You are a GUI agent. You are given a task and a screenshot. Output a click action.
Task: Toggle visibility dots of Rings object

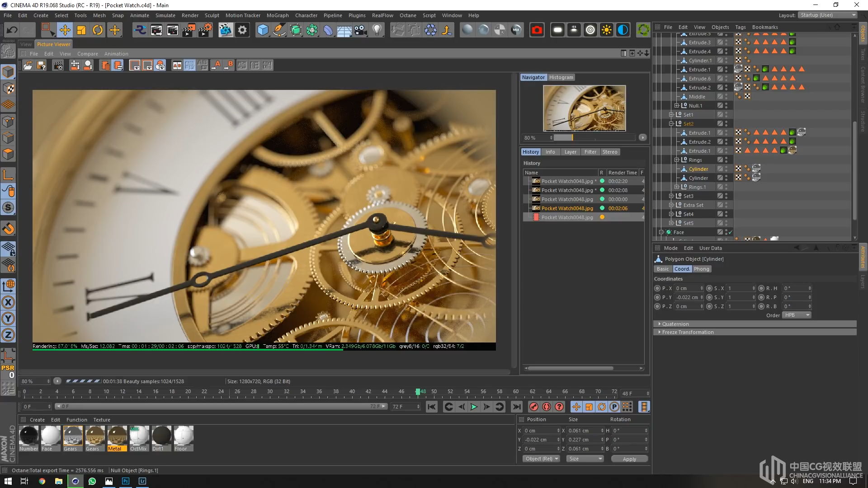726,160
